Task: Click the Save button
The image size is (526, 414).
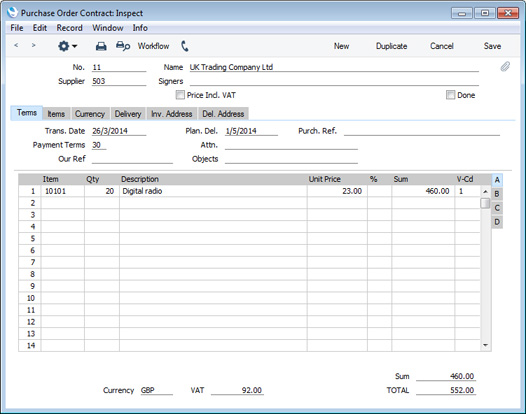Action: [x=492, y=46]
